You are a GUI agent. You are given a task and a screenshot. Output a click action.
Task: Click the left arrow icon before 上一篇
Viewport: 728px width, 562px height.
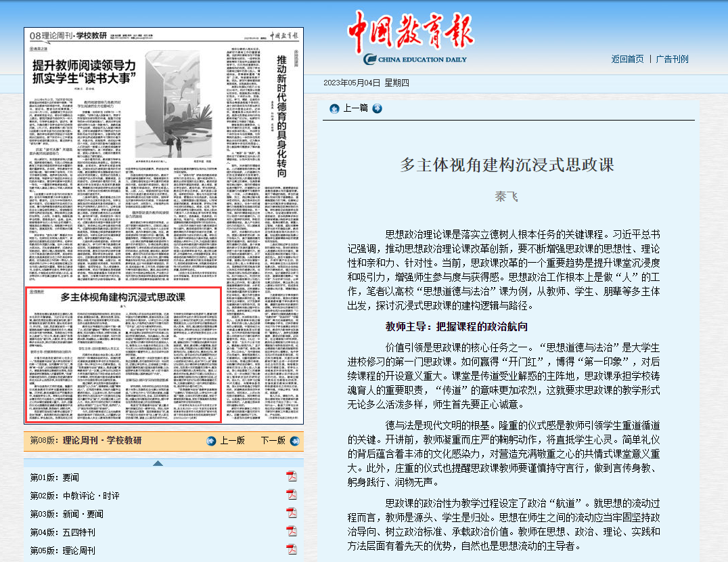pos(334,109)
